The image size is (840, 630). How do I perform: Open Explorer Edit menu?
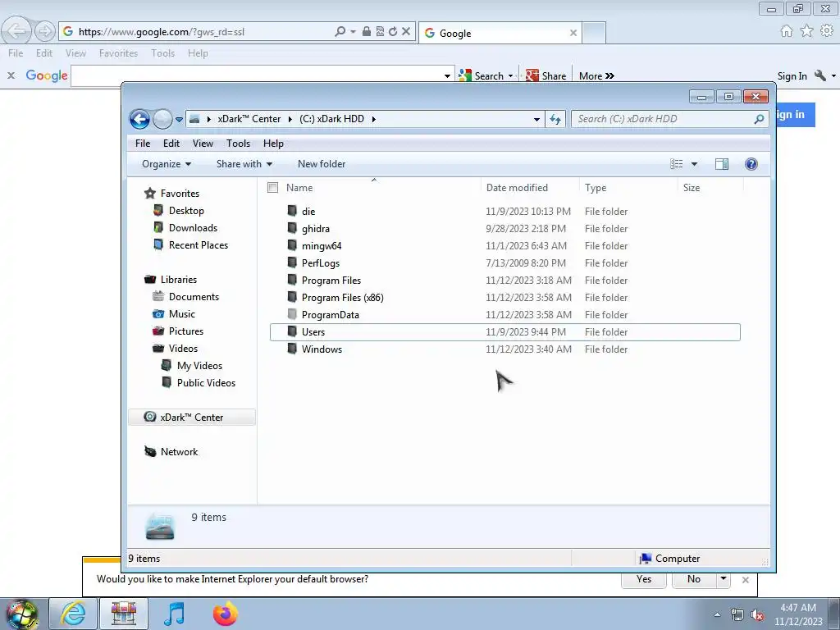click(171, 144)
